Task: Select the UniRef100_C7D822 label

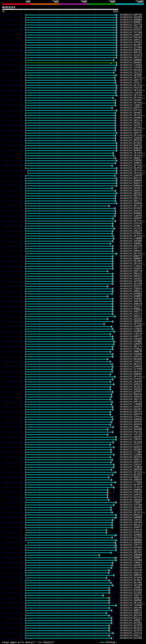Action: point(131,266)
